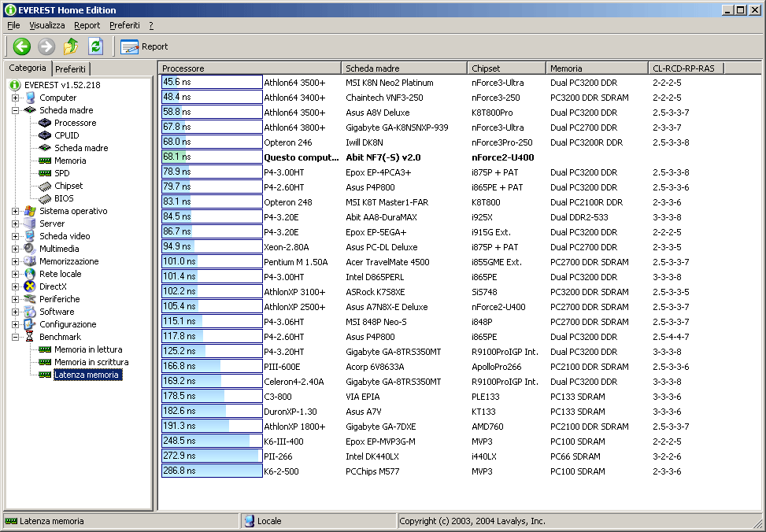Click the green Back arrow toolbar icon
The width and height of the screenshot is (766, 532).
(x=21, y=46)
